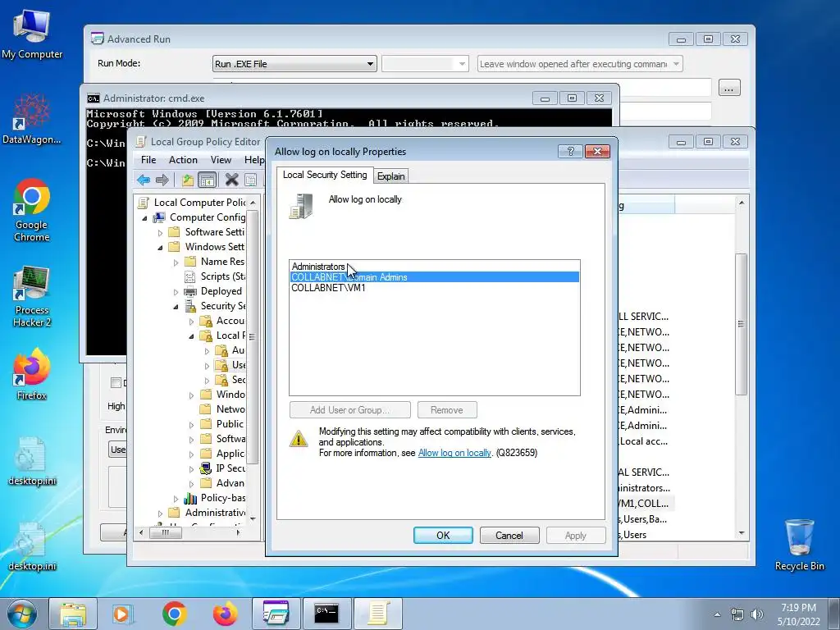This screenshot has height=630, width=840.
Task: Open the DataWagon desktop shortcut
Action: point(32,119)
